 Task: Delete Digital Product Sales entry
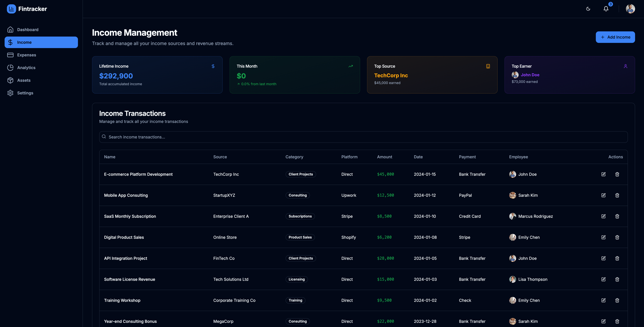[617, 237]
